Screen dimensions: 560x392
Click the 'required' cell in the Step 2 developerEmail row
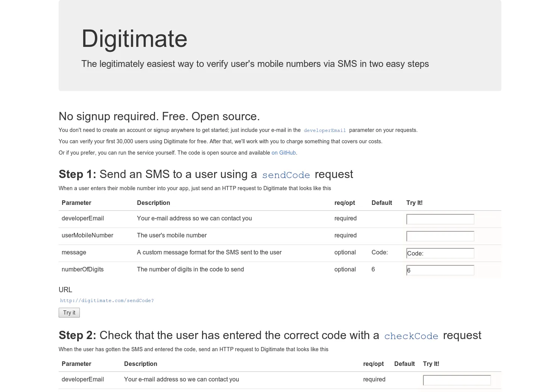[374, 380]
